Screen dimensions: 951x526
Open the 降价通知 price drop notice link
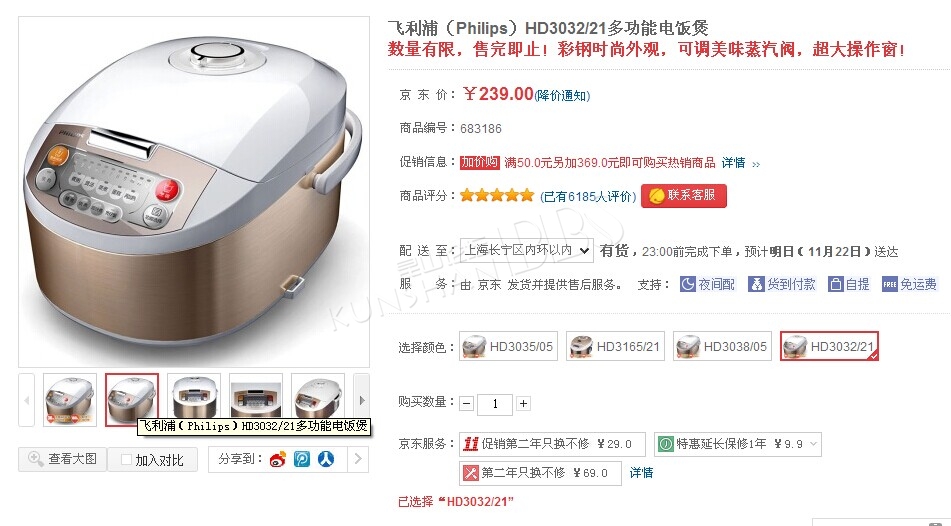point(562,95)
